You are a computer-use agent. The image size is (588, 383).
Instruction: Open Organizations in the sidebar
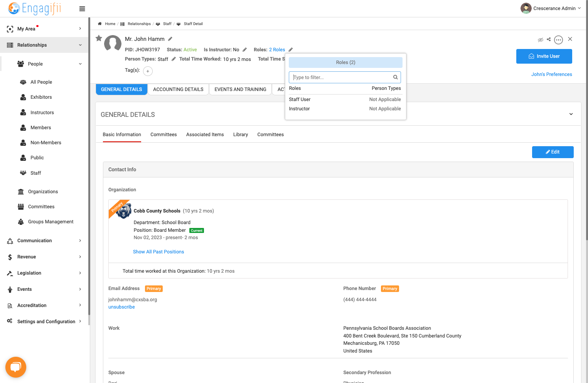(x=43, y=192)
